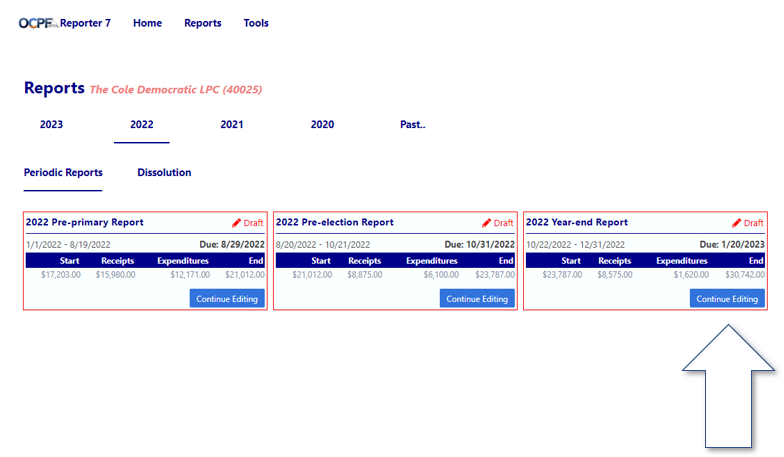
Task: Click the OCPF Reporter 7 logo
Action: (64, 23)
